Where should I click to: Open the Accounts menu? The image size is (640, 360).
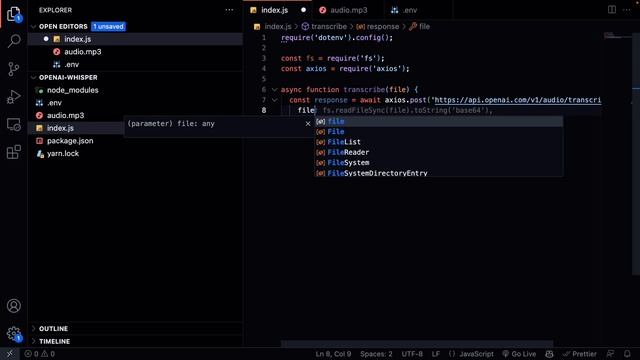coord(13,306)
